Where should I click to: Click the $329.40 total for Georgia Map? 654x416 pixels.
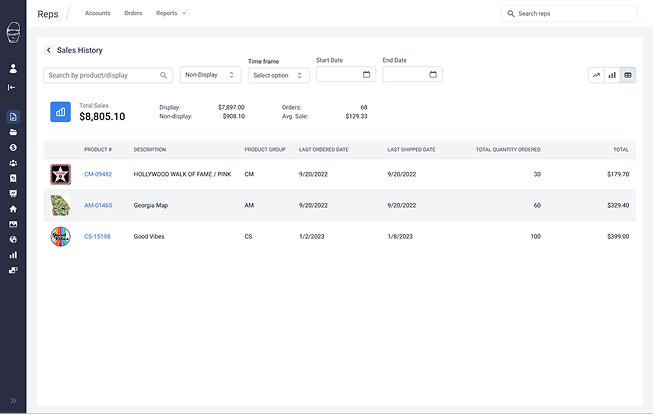click(618, 205)
